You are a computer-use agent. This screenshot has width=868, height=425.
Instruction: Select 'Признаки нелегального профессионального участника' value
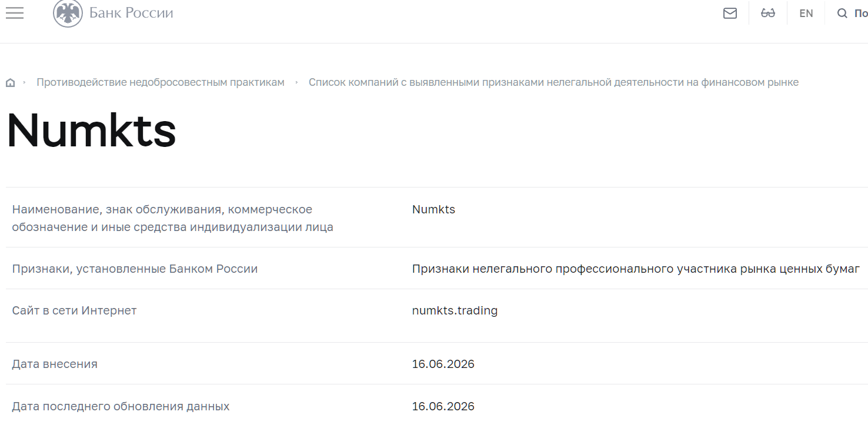click(x=636, y=269)
